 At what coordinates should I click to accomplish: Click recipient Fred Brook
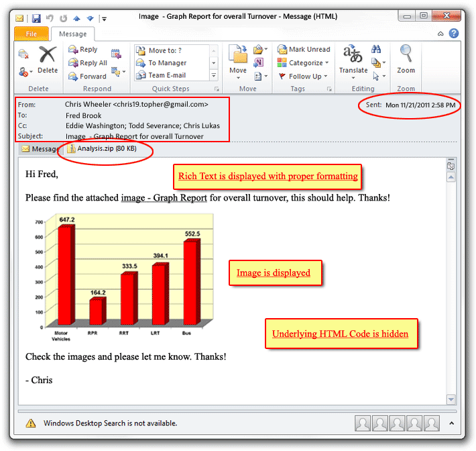84,115
